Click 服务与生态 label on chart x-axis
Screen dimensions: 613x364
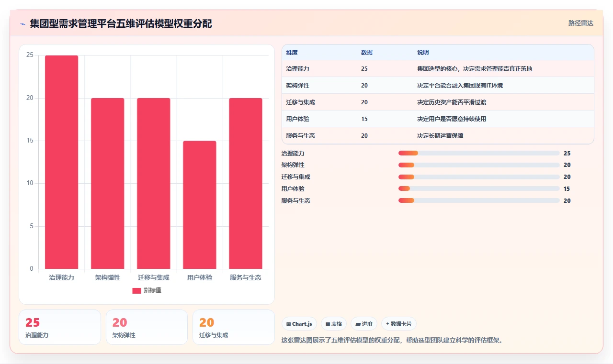coord(246,277)
